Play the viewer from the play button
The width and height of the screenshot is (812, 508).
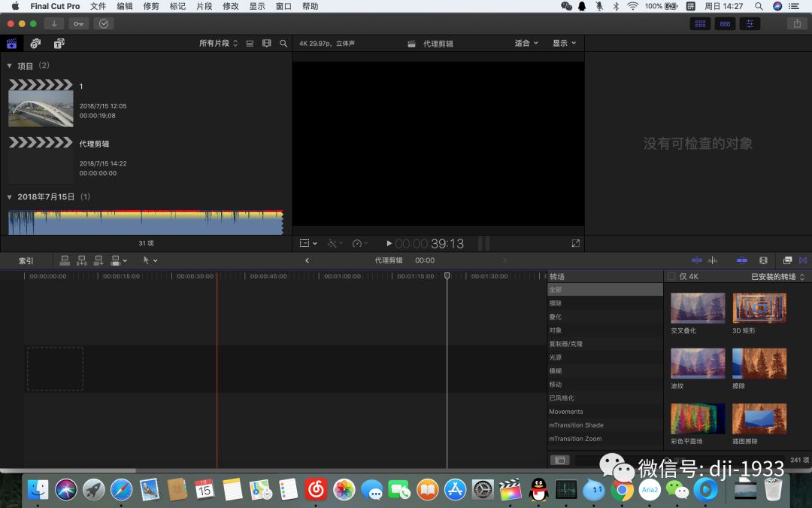pos(389,243)
